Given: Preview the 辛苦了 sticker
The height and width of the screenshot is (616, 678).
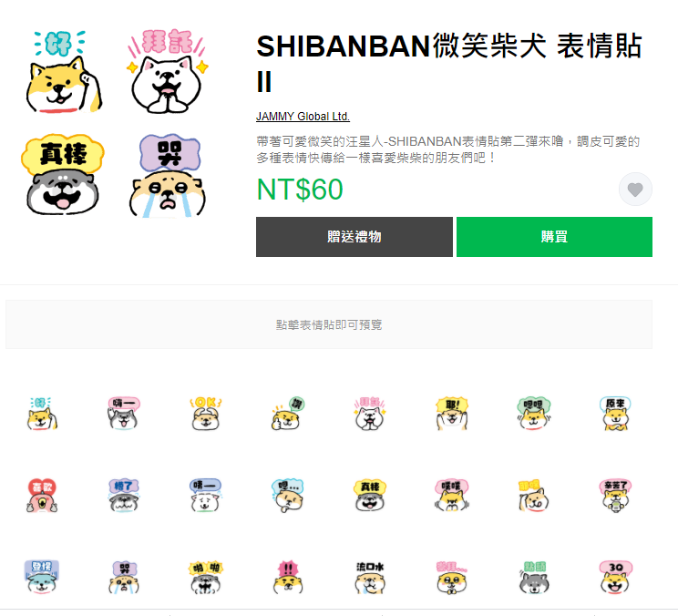Looking at the screenshot, I should [x=616, y=496].
